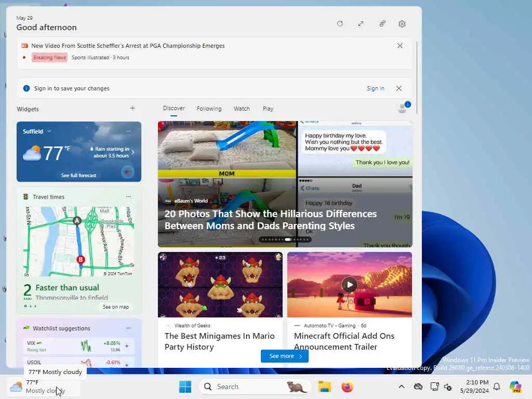The image size is (532, 399).
Task: Add USOIL to watchlist
Action: [x=127, y=364]
